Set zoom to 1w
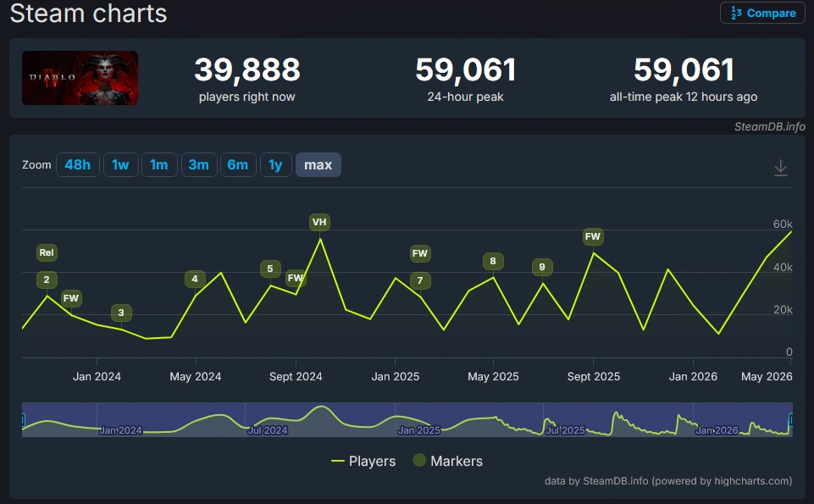 (120, 165)
